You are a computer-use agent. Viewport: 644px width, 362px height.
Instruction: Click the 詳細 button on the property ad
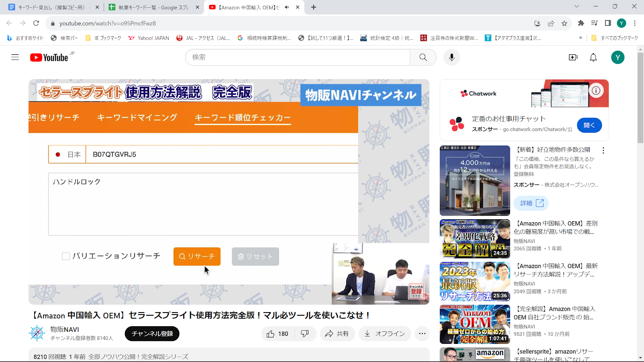pos(531,203)
